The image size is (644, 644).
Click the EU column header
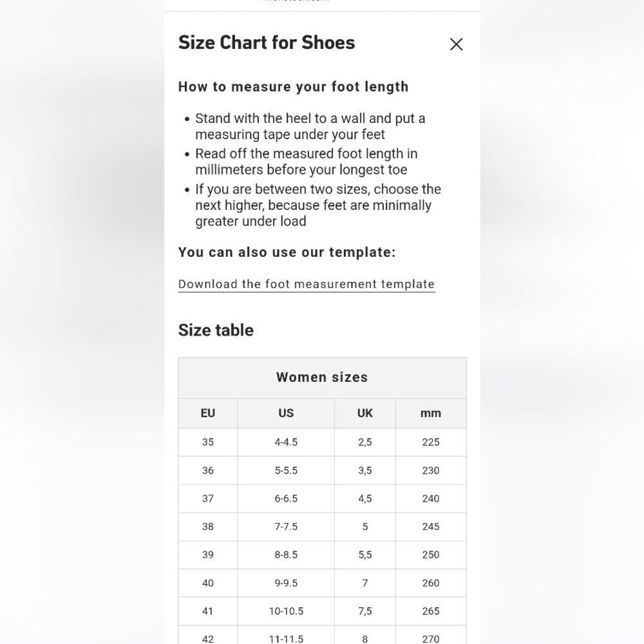208,413
